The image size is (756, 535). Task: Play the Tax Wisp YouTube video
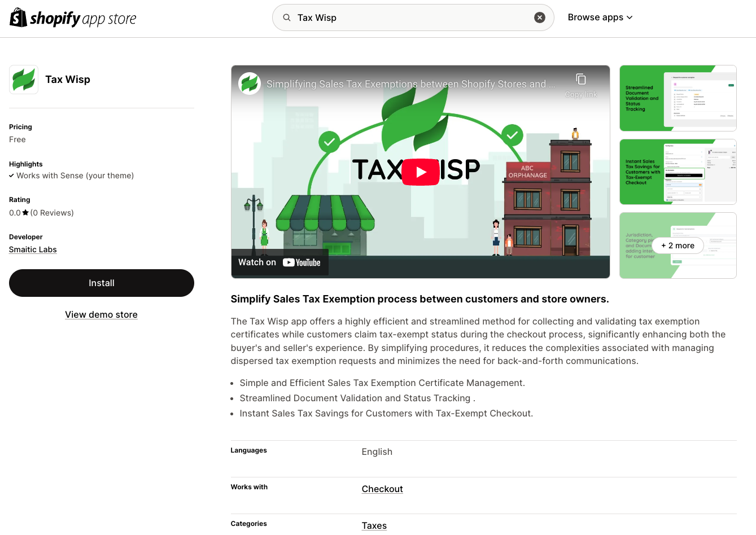click(x=421, y=172)
